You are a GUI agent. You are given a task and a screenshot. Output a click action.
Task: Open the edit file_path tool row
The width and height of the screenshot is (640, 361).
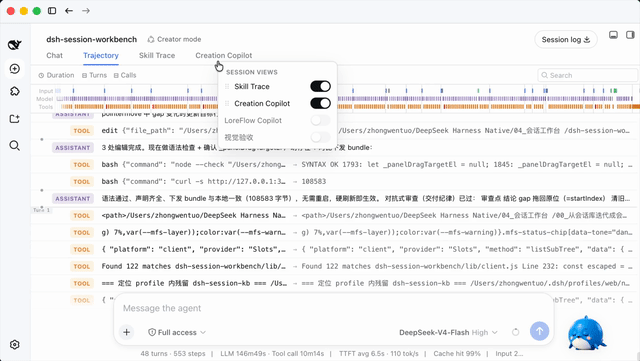tap(335, 131)
